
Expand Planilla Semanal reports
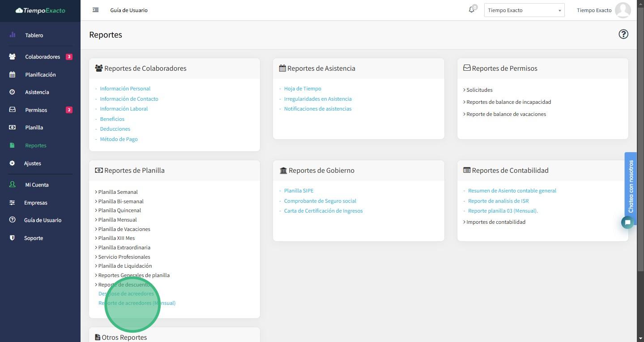click(118, 192)
